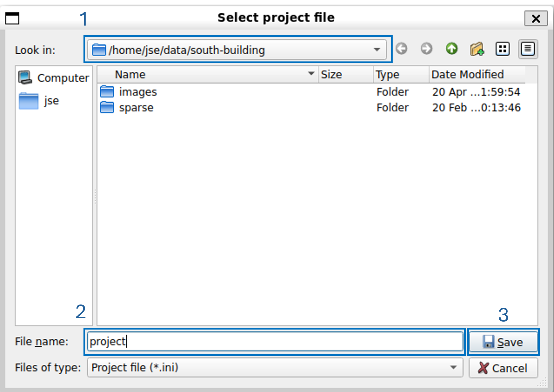Switch to detail view mode
Screen dimensions: 554x392
click(528, 49)
